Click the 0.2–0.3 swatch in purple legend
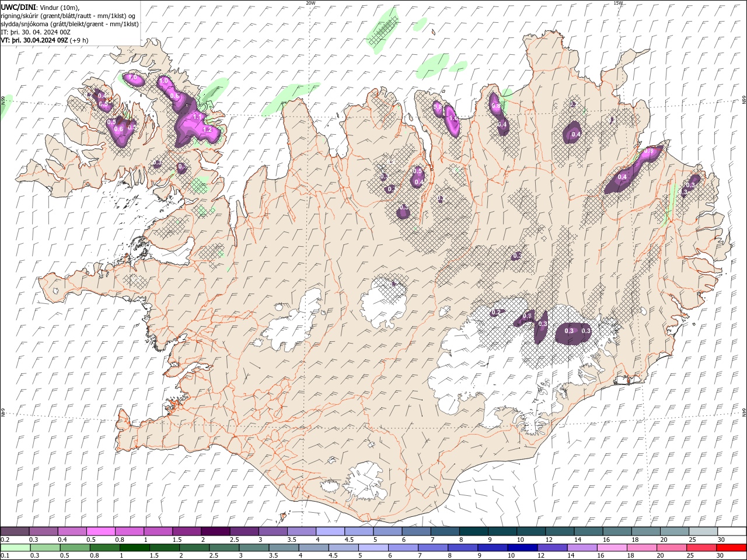 (15, 531)
